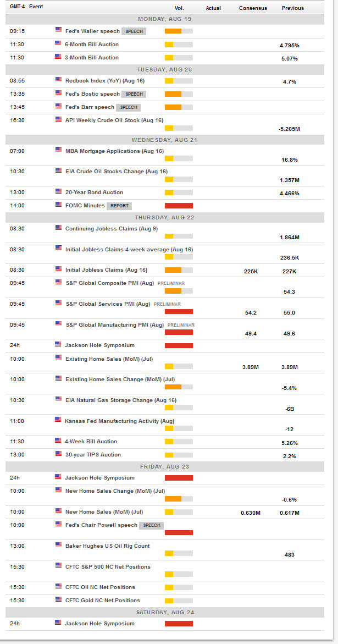
Task: Open Kansas Fed Manufacturing Activity (Aug) event
Action: [120, 421]
